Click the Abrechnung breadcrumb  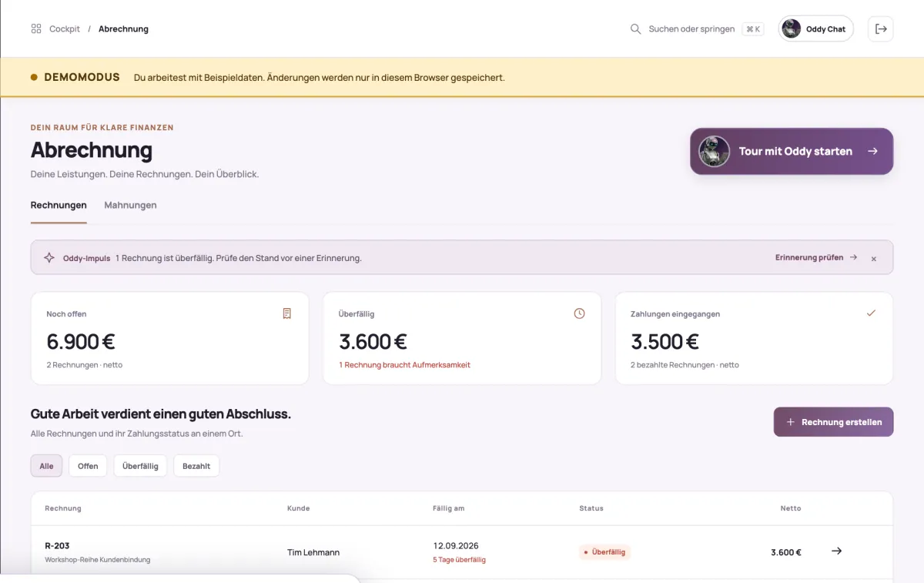[123, 28]
